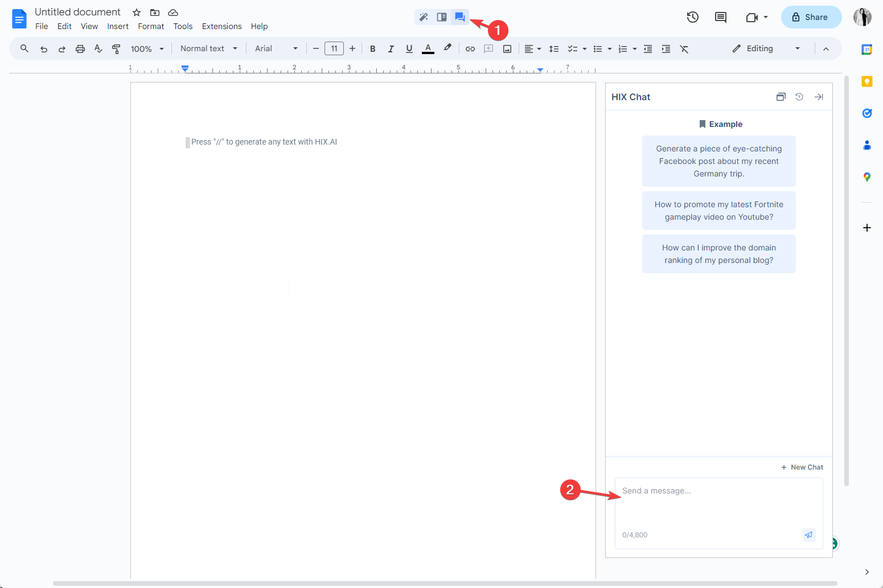This screenshot has height=588, width=883.
Task: Start a New Chat in HIX
Action: (x=802, y=467)
